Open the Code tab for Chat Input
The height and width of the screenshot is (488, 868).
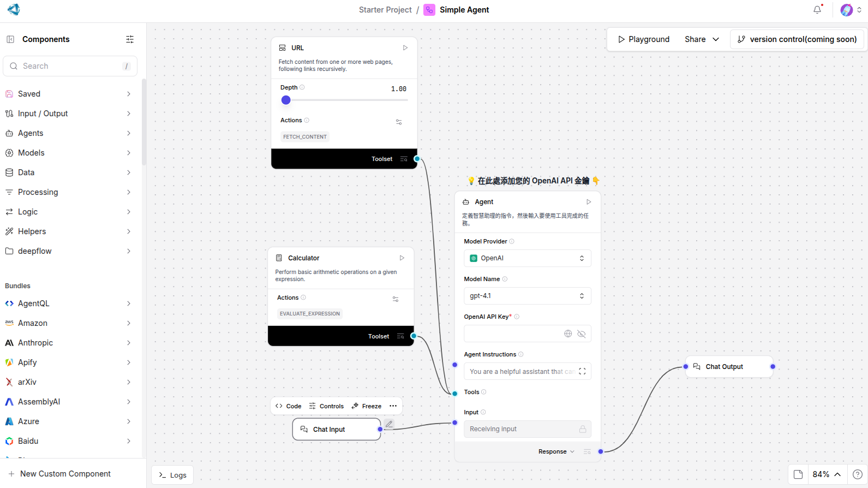coord(289,406)
